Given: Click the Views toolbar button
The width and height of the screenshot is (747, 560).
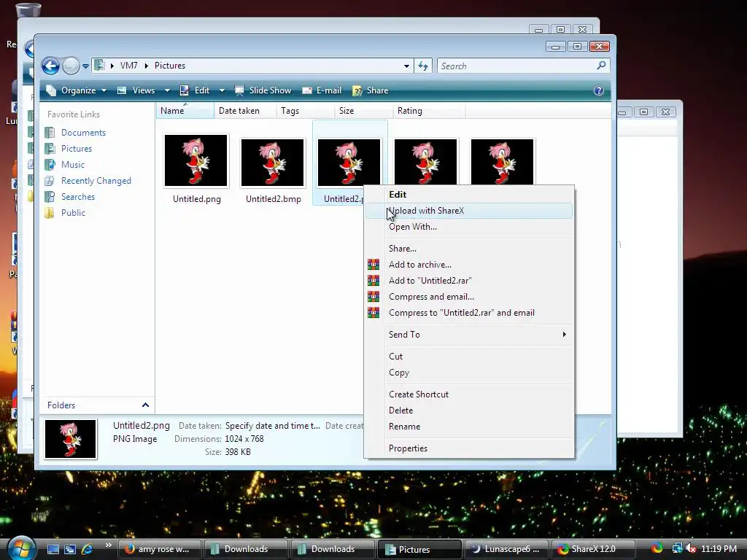Looking at the screenshot, I should coord(136,90).
